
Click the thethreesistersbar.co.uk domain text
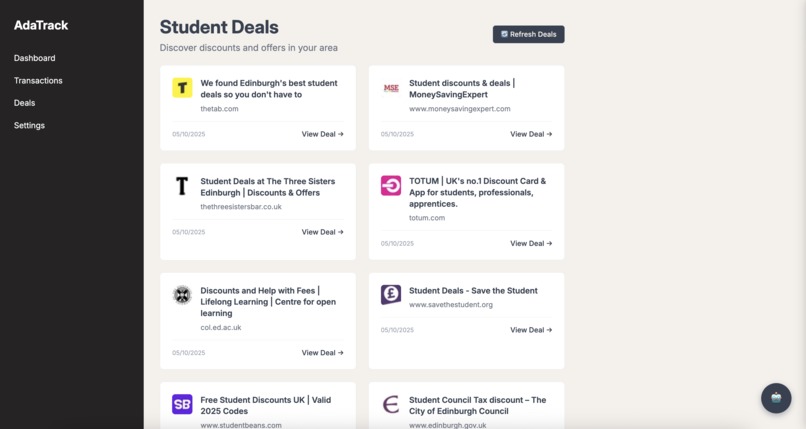coord(241,207)
